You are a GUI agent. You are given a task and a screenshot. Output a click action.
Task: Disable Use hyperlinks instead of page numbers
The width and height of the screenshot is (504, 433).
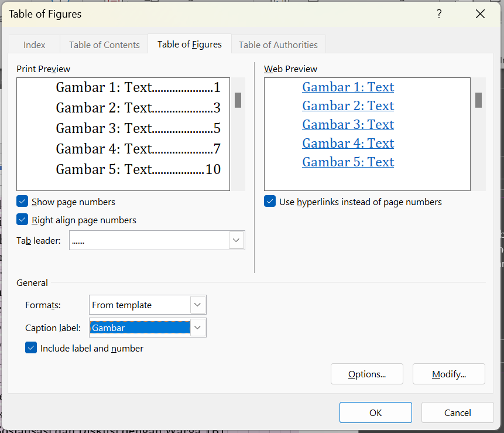[270, 202]
